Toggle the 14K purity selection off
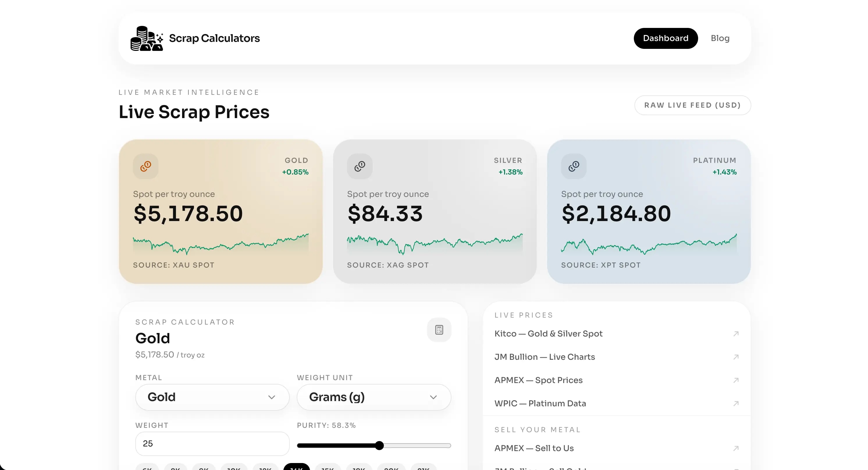The width and height of the screenshot is (868, 470). [x=296, y=468]
